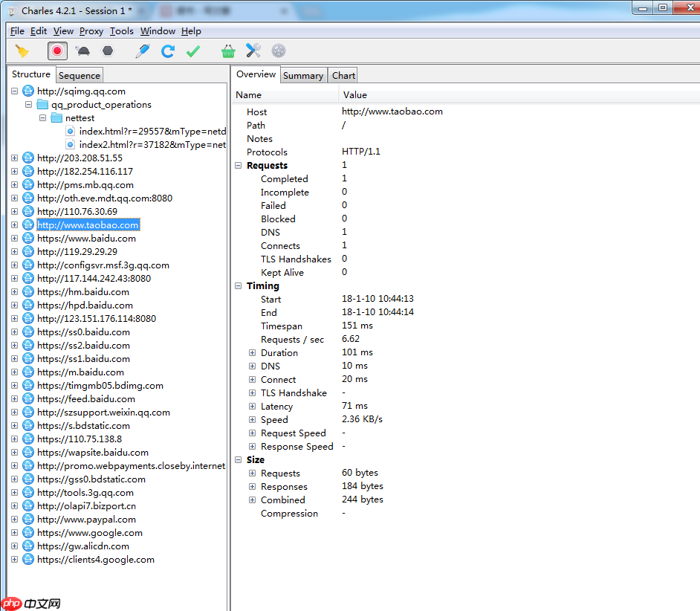
Task: Click the broom Clear Session icon
Action: 22,51
